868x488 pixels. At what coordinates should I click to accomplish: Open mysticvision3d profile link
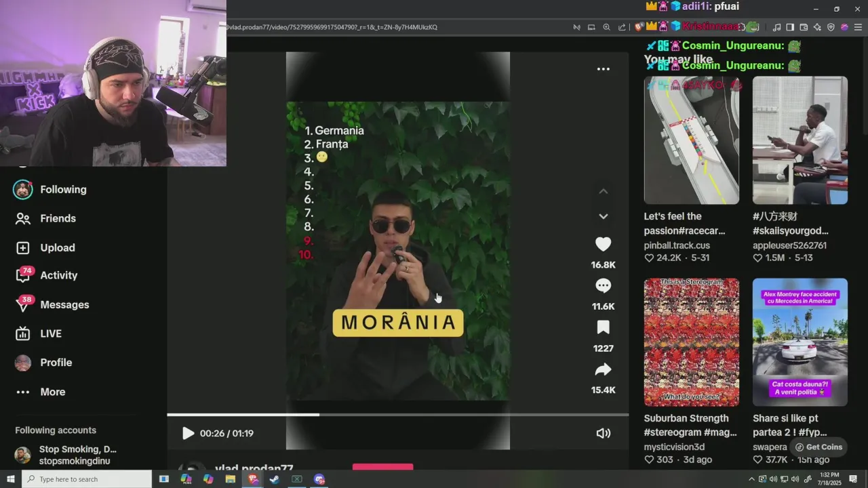tap(674, 447)
